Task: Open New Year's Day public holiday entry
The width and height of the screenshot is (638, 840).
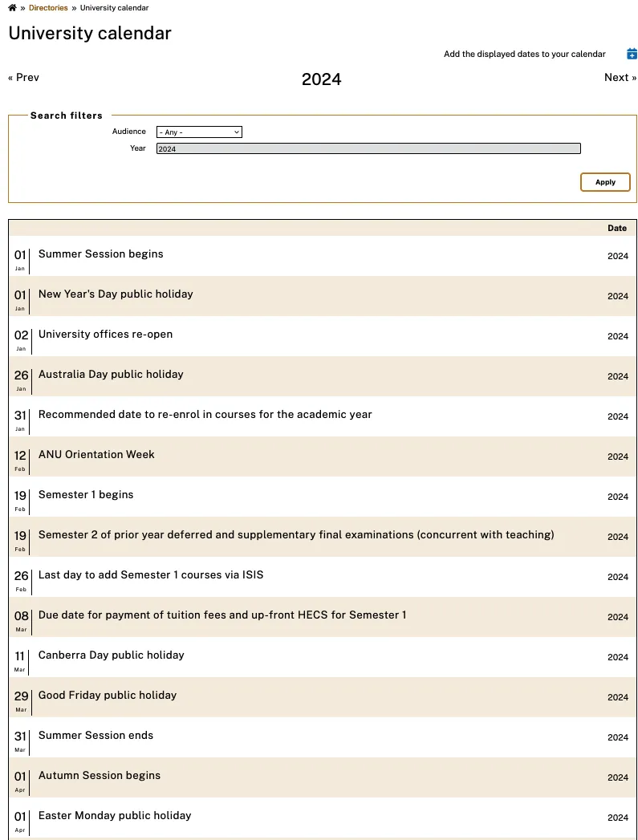Action: point(116,294)
